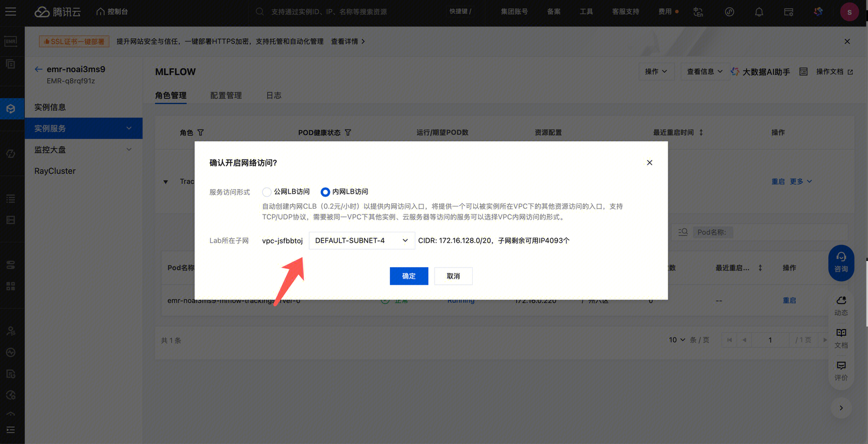Open the colorful AI assistant icon in header
This screenshot has height=444, width=868.
[818, 12]
